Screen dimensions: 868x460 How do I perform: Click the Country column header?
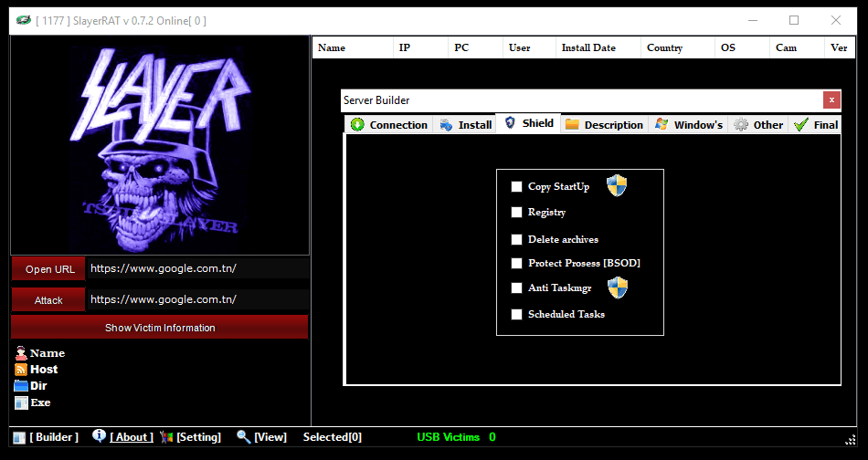point(664,47)
